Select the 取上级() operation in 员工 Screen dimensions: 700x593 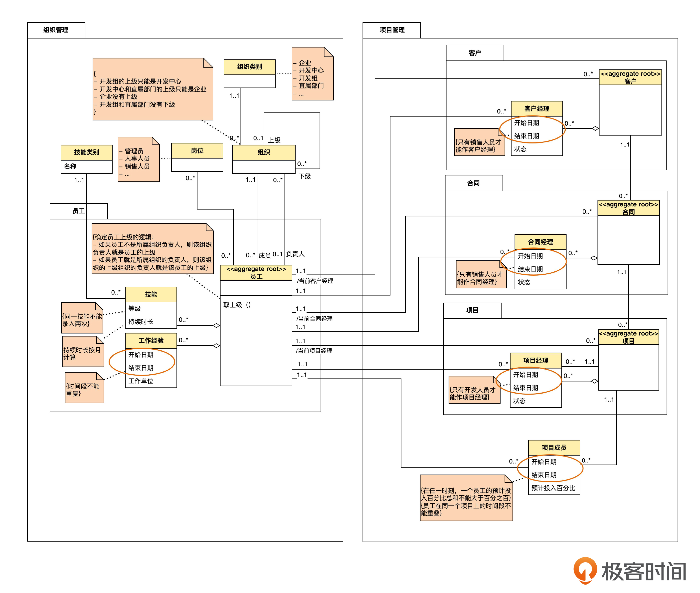pos(237,305)
